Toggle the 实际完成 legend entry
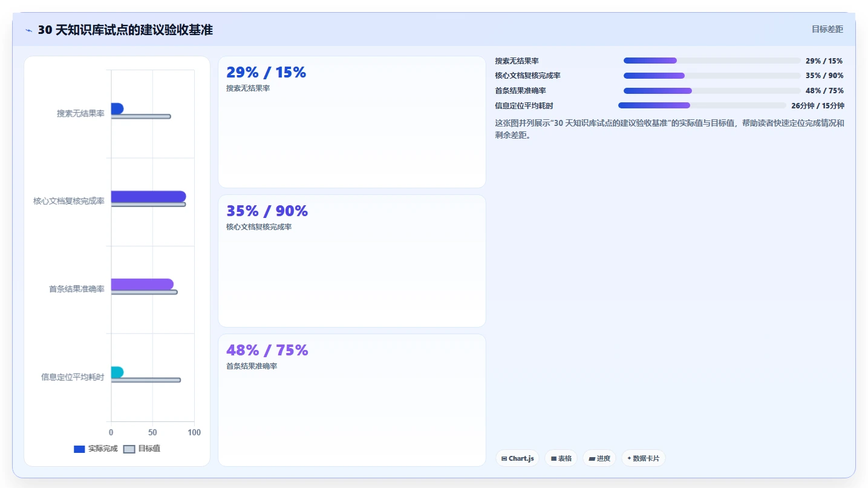This screenshot has width=868, height=488. [96, 449]
